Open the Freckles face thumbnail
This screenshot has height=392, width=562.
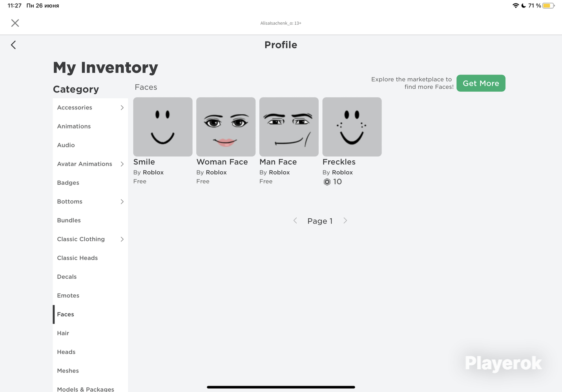pyautogui.click(x=352, y=127)
